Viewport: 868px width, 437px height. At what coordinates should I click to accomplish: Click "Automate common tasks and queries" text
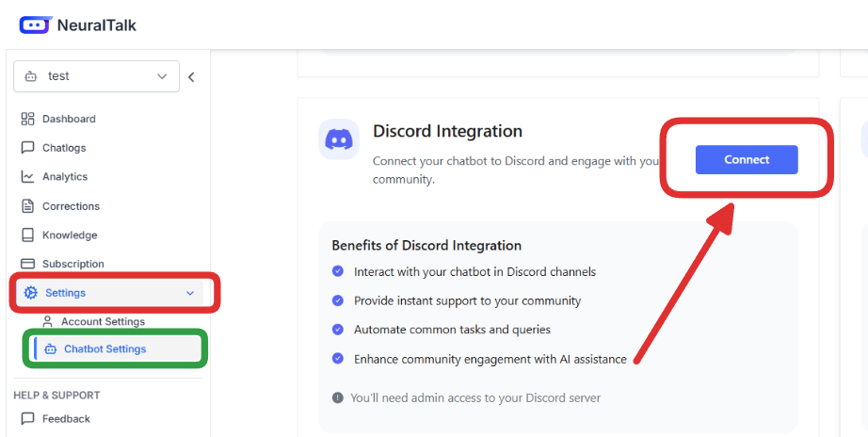[452, 330]
